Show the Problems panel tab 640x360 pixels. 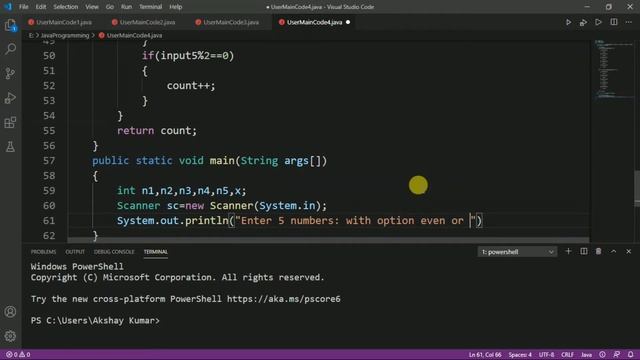pyautogui.click(x=43, y=252)
